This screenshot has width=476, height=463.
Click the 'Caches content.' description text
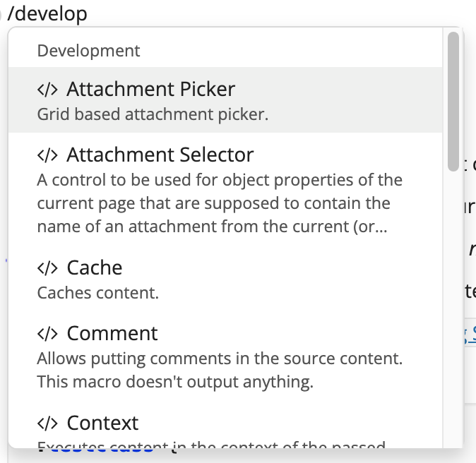point(97,293)
